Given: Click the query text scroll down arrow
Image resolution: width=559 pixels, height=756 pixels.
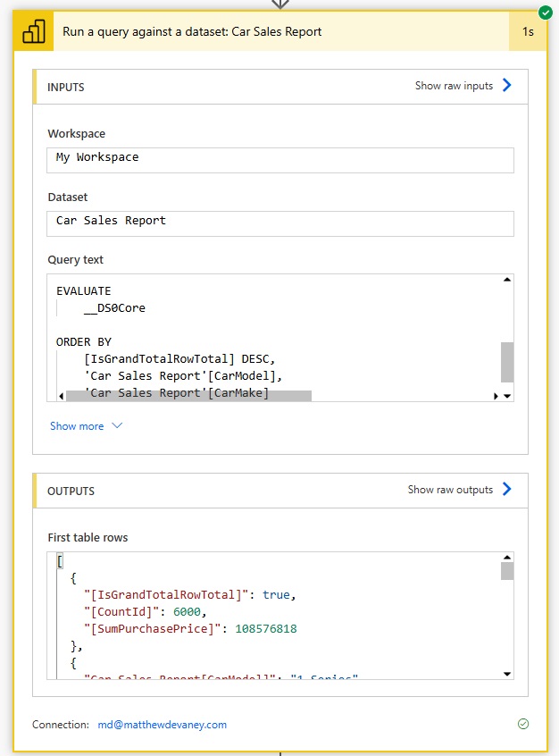Looking at the screenshot, I should pos(507,396).
